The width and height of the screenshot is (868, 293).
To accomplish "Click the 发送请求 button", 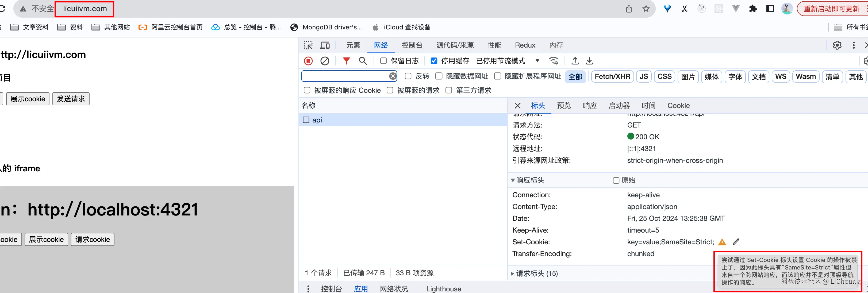I will (71, 99).
